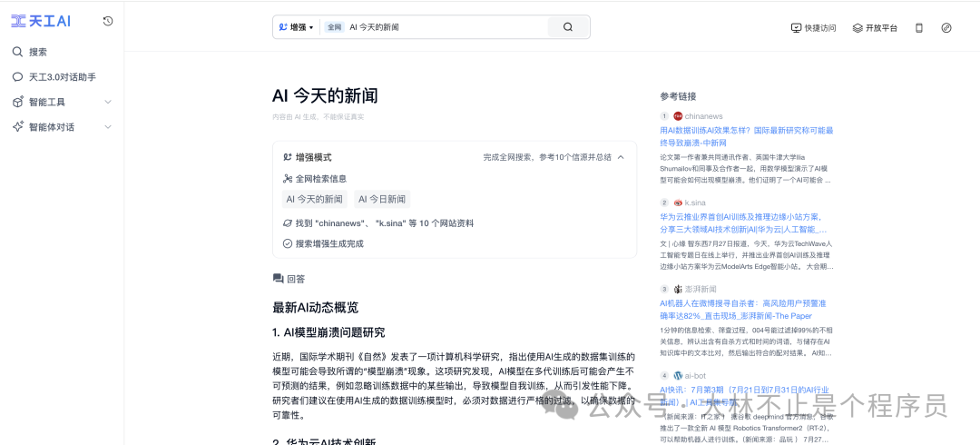Image resolution: width=980 pixels, height=445 pixels.
Task: Click the page title "AI 今天的新闻"
Action: pyautogui.click(x=325, y=95)
